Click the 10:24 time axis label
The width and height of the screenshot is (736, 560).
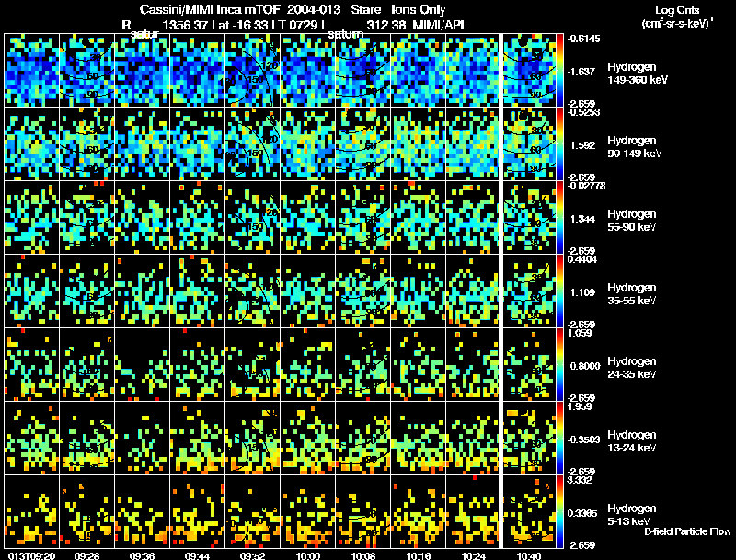tap(473, 555)
